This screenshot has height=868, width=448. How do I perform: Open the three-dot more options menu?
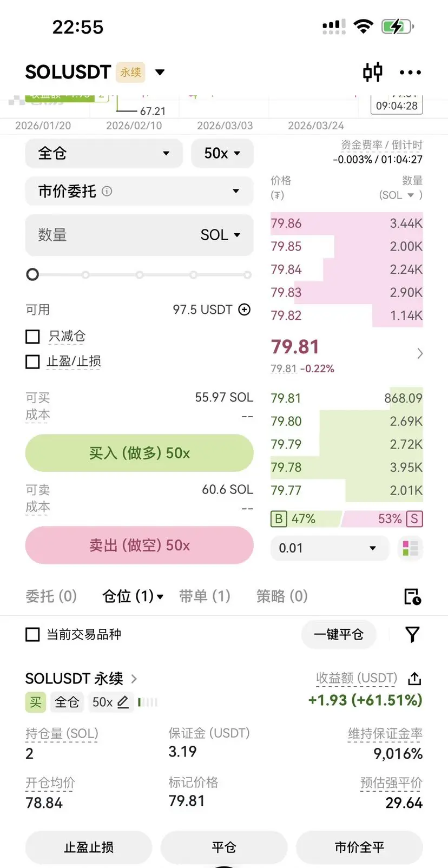410,73
